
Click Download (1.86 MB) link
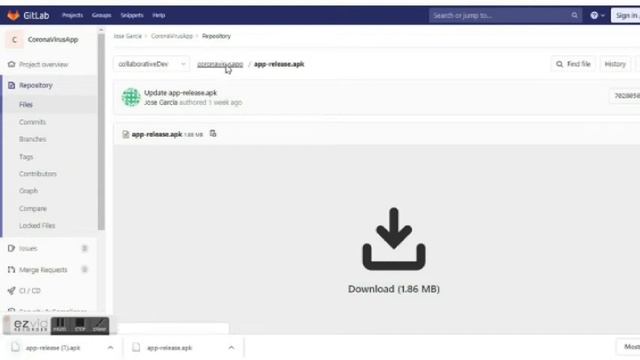(x=394, y=289)
